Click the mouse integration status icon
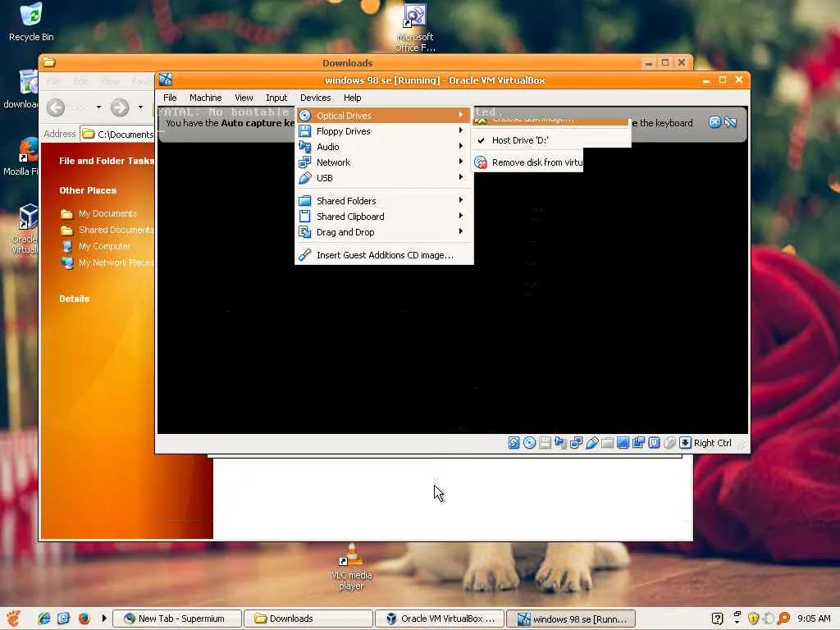 pyautogui.click(x=669, y=442)
